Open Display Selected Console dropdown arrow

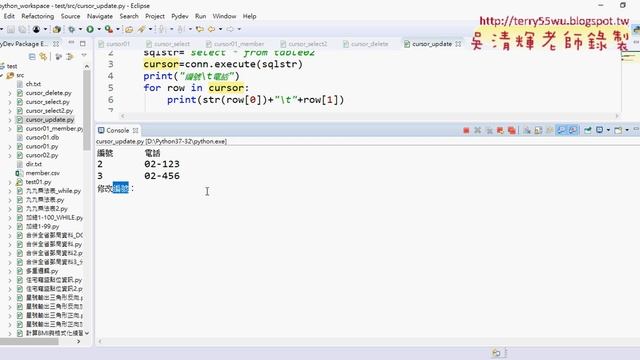[608, 130]
